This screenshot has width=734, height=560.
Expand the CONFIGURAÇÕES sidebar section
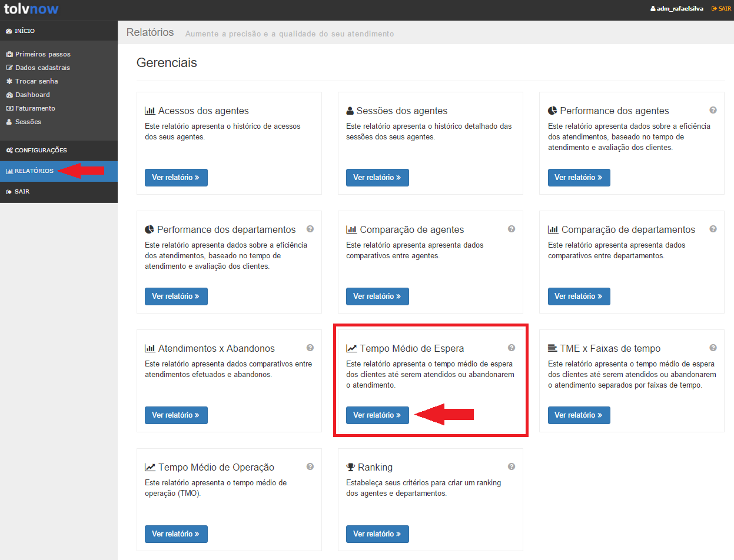point(59,151)
